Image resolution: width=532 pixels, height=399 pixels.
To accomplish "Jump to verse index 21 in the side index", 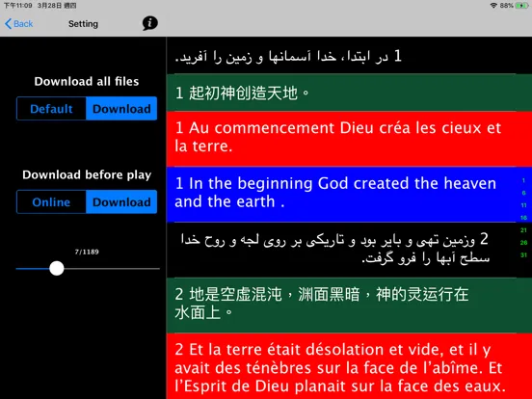I will 523,230.
